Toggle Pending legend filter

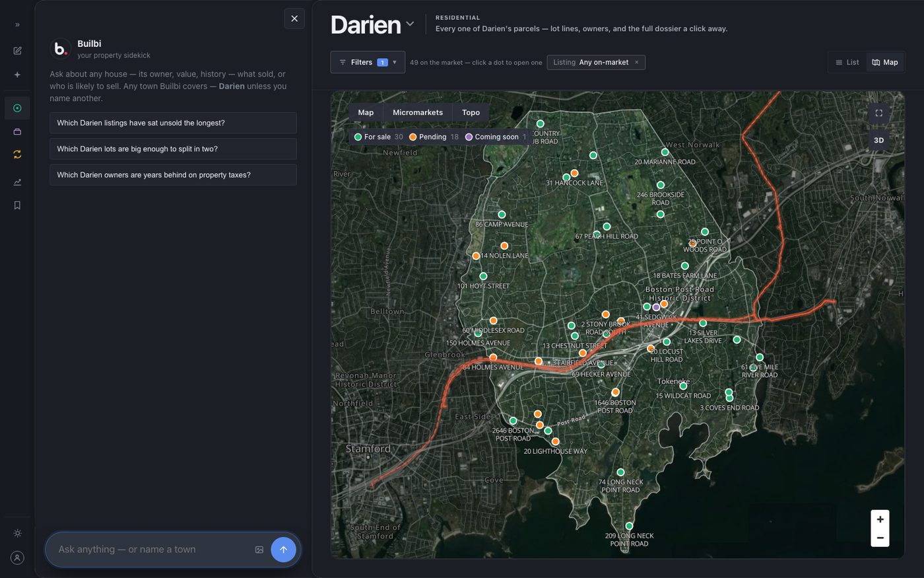tap(434, 137)
